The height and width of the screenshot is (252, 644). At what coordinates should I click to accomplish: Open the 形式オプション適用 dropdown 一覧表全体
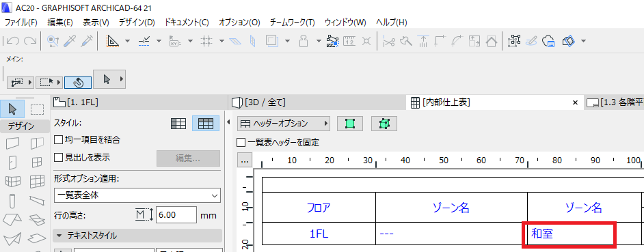click(137, 195)
